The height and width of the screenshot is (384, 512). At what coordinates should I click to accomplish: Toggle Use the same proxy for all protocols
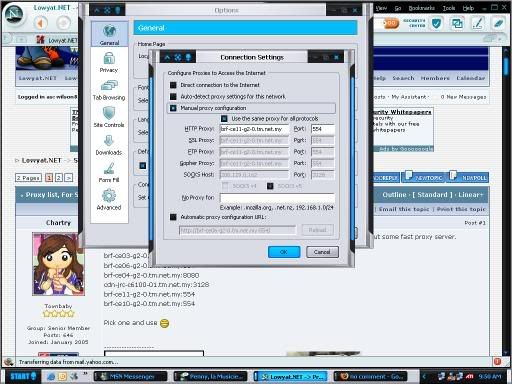pos(224,119)
